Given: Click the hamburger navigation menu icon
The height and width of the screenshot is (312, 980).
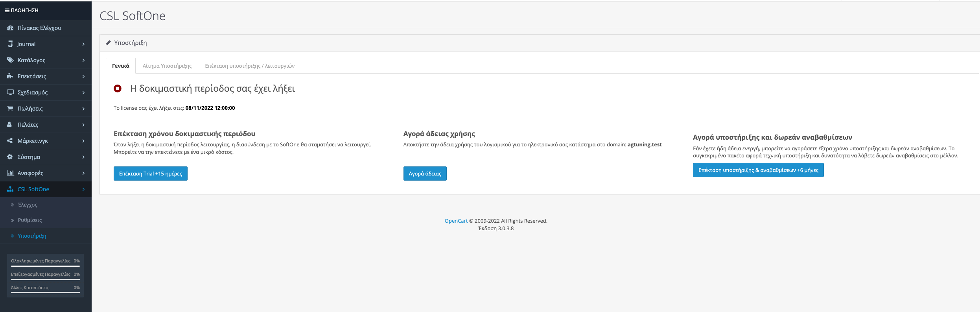Looking at the screenshot, I should (7, 10).
